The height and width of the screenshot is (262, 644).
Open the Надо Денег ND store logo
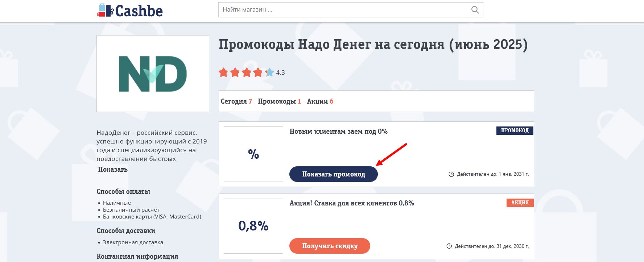pos(153,74)
